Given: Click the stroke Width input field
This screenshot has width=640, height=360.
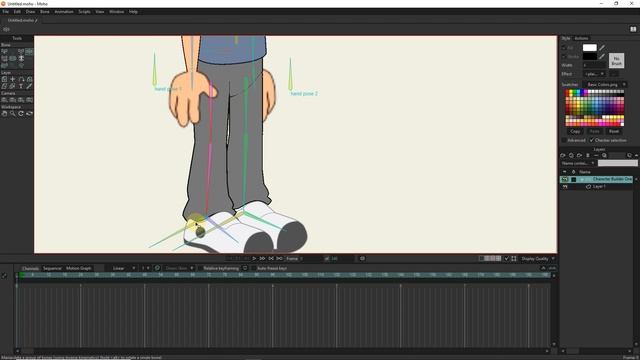Looking at the screenshot, I should (594, 65).
